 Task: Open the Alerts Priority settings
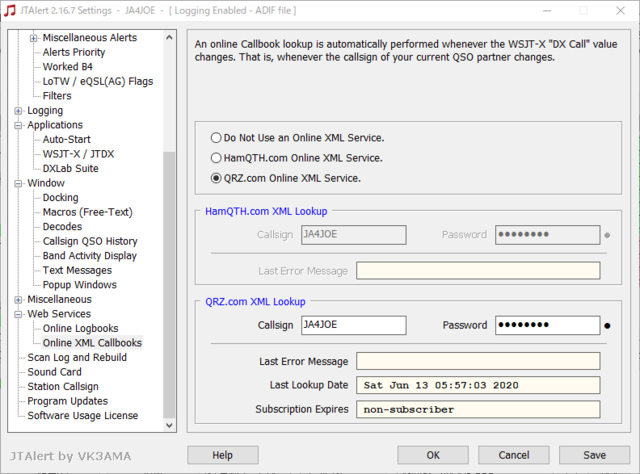point(74,52)
